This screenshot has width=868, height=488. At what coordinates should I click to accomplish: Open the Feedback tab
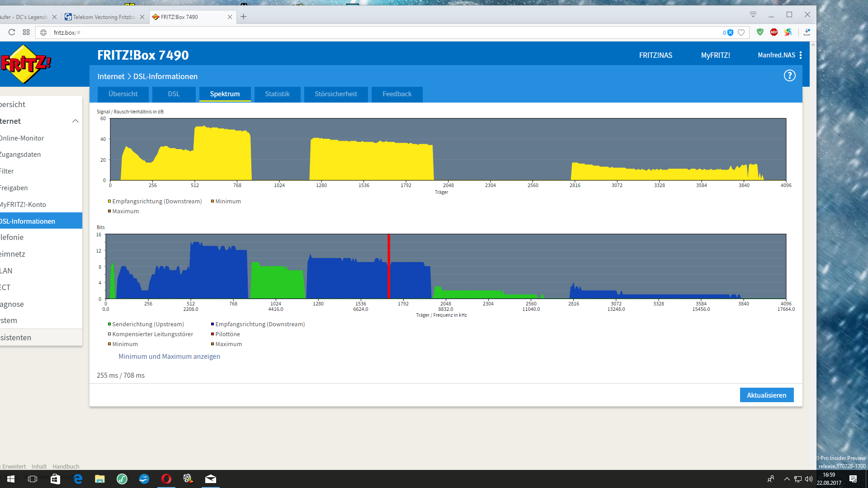click(x=397, y=94)
